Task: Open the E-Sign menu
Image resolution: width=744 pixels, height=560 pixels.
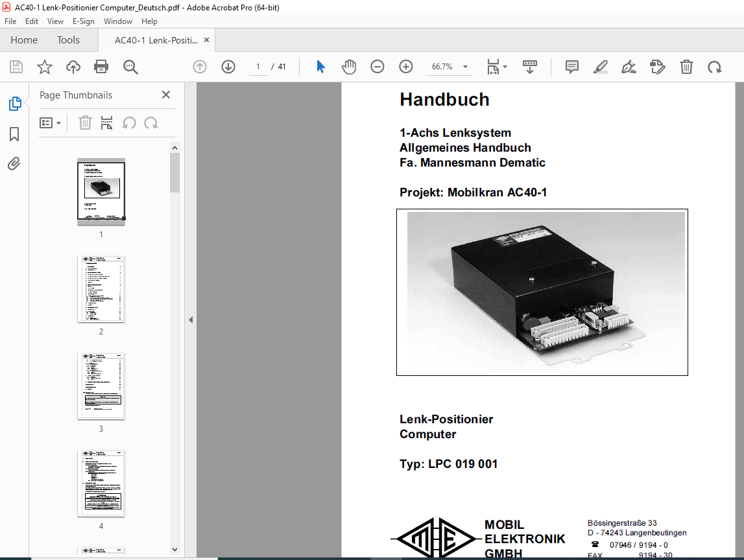Action: [84, 21]
